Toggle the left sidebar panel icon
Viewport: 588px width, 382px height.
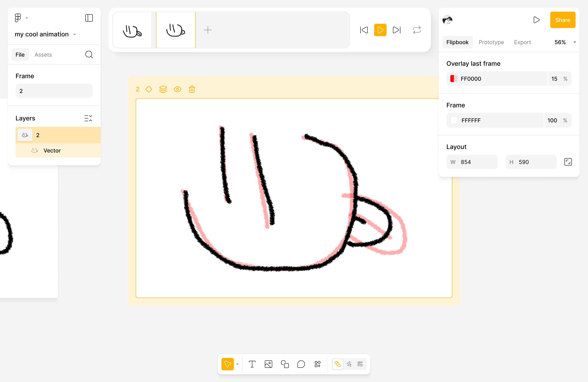point(89,18)
